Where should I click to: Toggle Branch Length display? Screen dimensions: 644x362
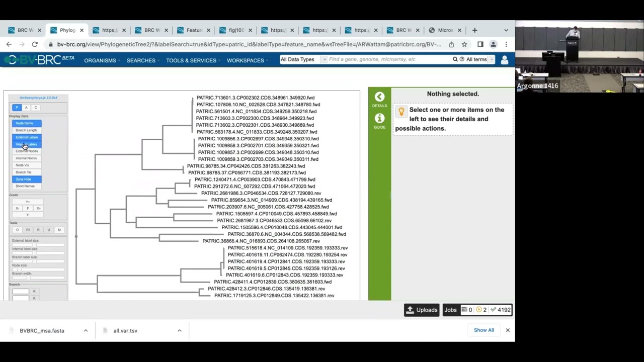coord(27,130)
